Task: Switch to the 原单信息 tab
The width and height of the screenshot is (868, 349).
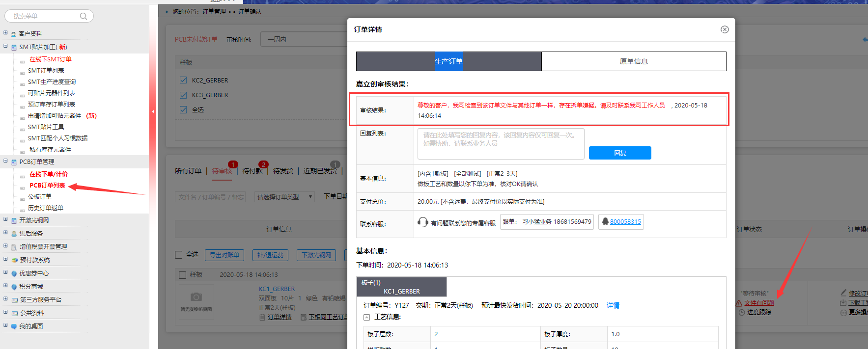Action: 633,61
